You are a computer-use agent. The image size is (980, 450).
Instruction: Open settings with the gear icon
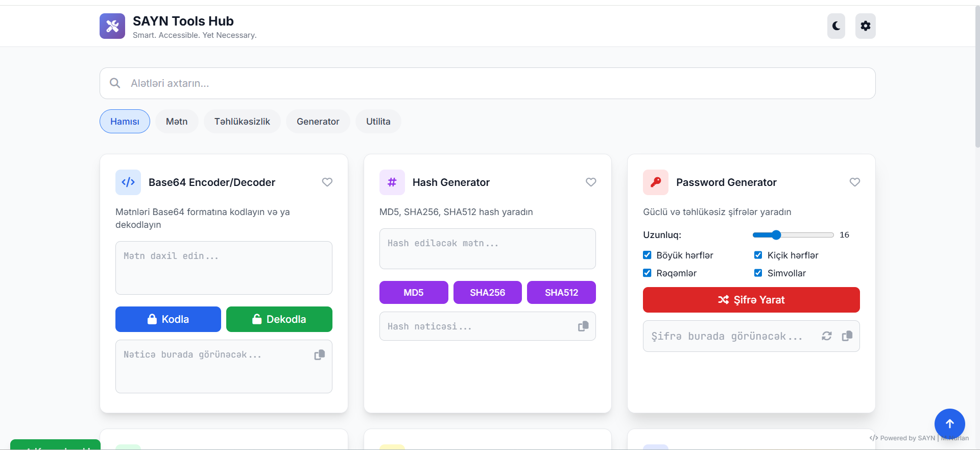point(865,26)
